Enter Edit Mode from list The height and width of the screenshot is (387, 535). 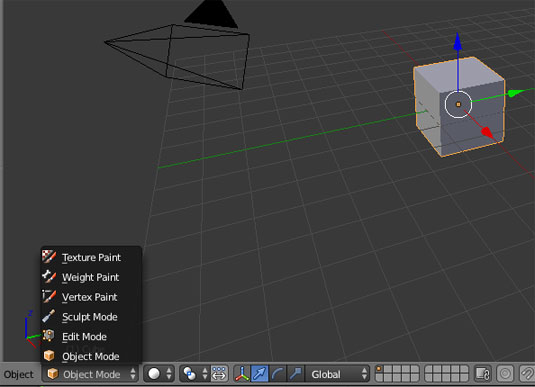(x=91, y=336)
